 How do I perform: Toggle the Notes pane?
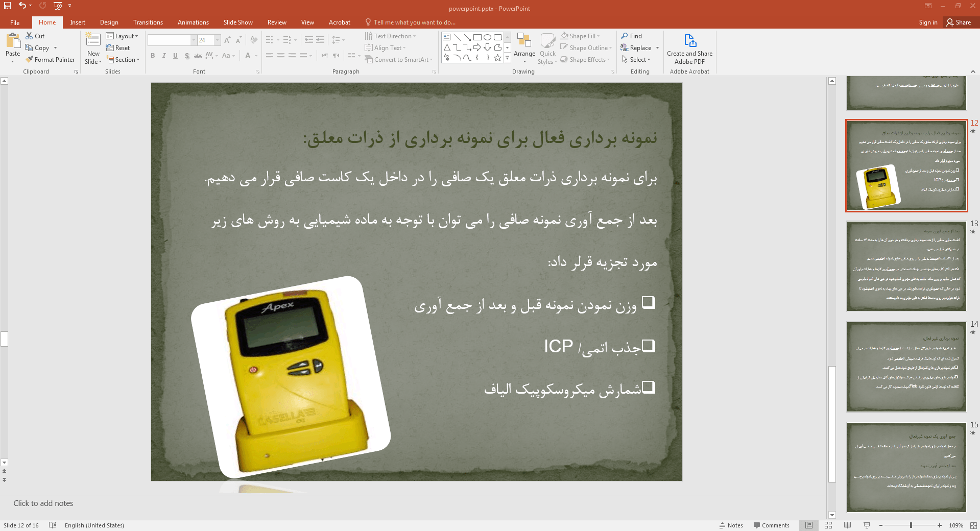731,525
